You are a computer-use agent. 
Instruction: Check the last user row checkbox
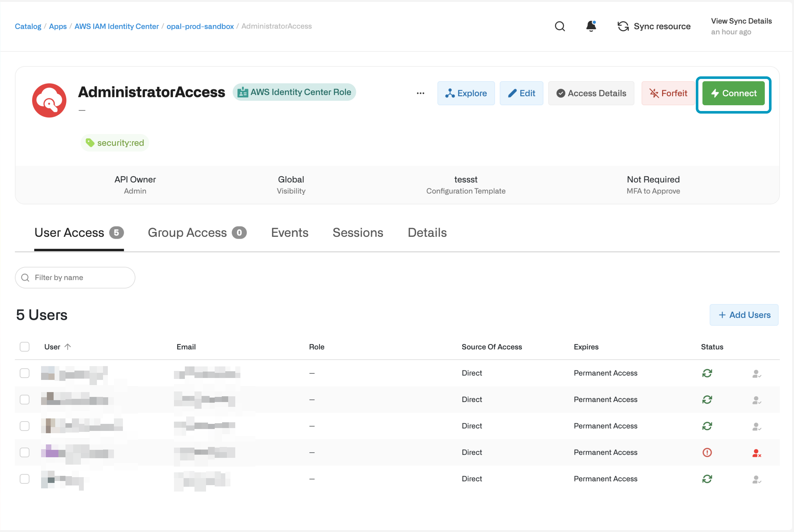point(24,479)
